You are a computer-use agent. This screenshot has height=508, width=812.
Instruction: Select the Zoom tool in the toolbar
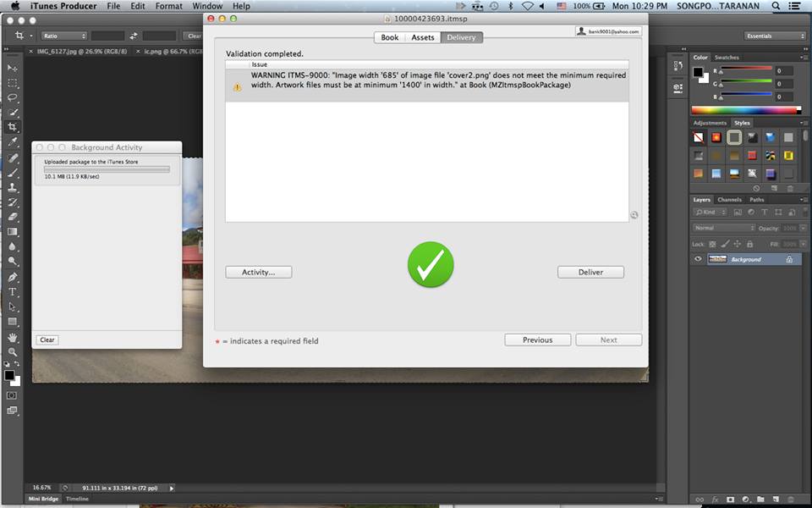coord(13,352)
